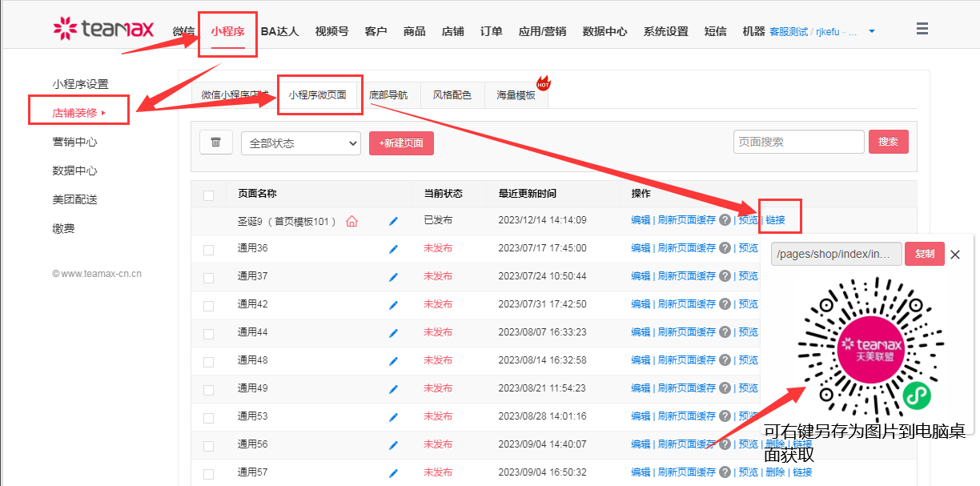980x486 pixels.
Task: Expand 店铺装修 in the sidebar
Action: [79, 113]
